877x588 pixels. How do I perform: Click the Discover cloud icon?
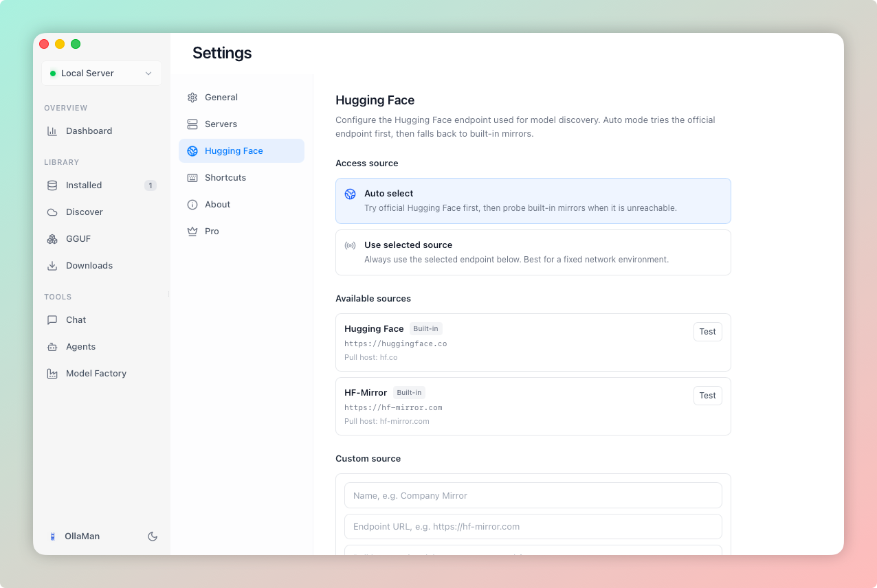[52, 212]
